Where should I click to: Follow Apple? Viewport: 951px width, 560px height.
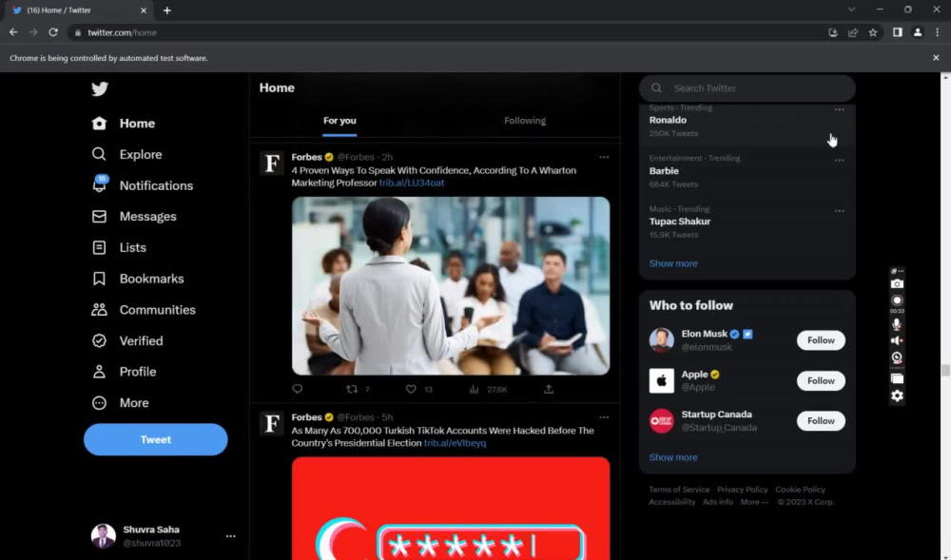tap(821, 380)
